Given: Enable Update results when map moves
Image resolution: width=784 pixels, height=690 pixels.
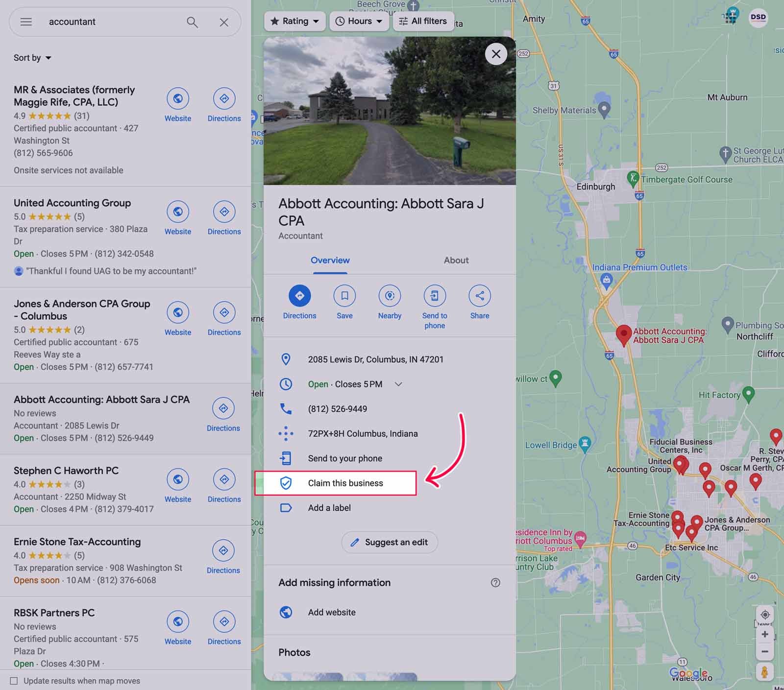Looking at the screenshot, I should 14,680.
